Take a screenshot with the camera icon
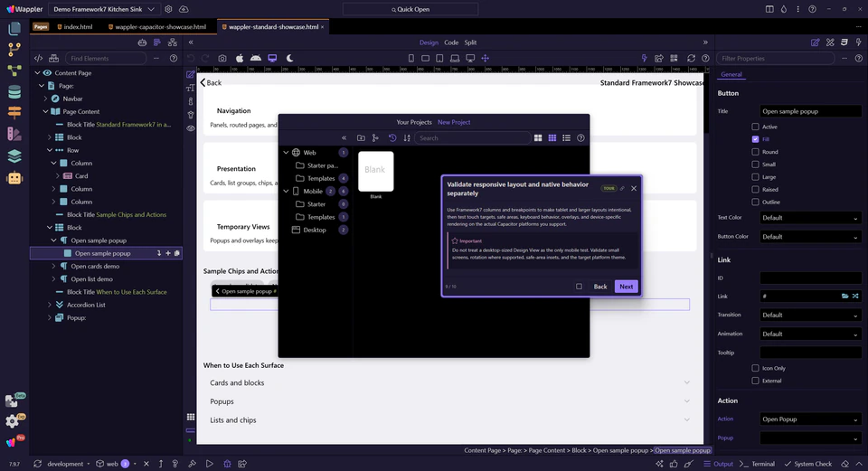 coord(222,58)
